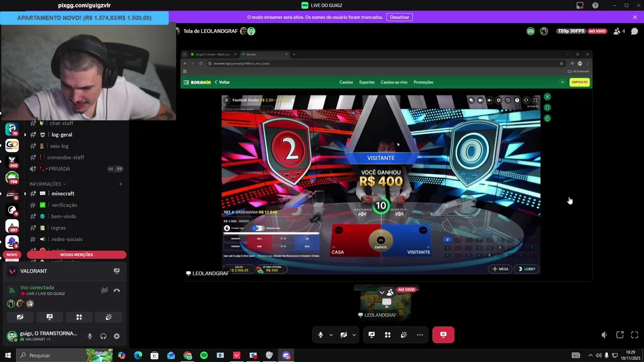
Task: Open soundboard from bottom call controls
Action: [404, 335]
